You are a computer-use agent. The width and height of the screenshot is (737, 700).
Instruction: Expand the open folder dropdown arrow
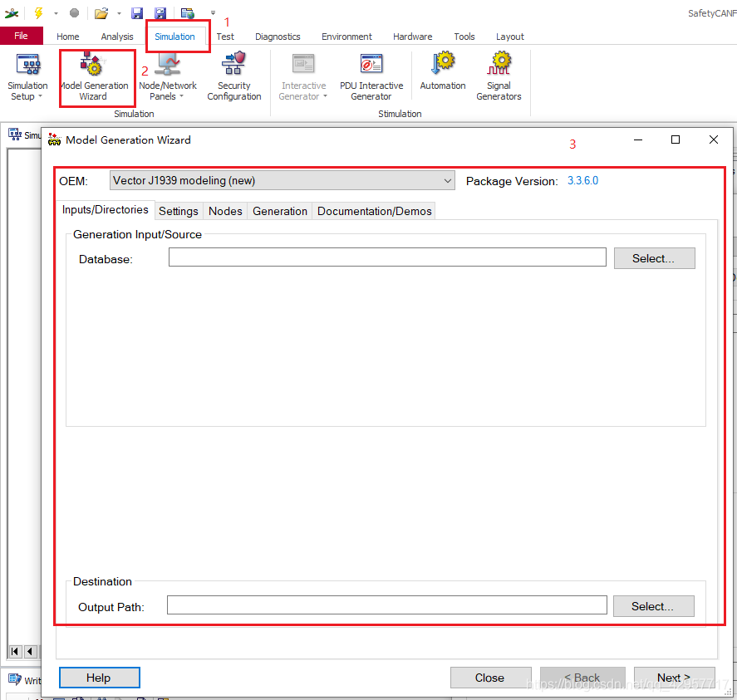click(x=119, y=13)
